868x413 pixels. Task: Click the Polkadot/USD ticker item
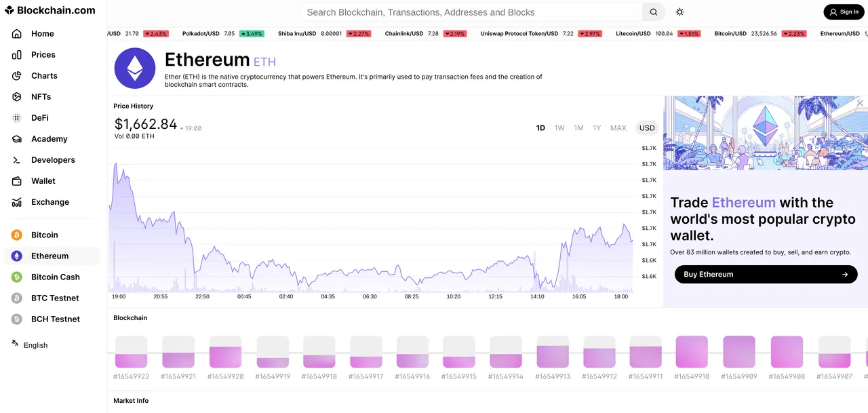click(223, 33)
